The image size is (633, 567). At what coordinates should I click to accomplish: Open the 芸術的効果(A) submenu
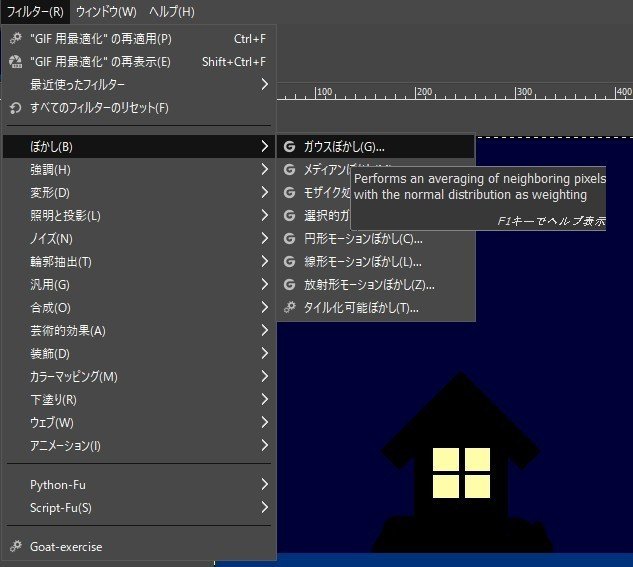click(x=139, y=331)
